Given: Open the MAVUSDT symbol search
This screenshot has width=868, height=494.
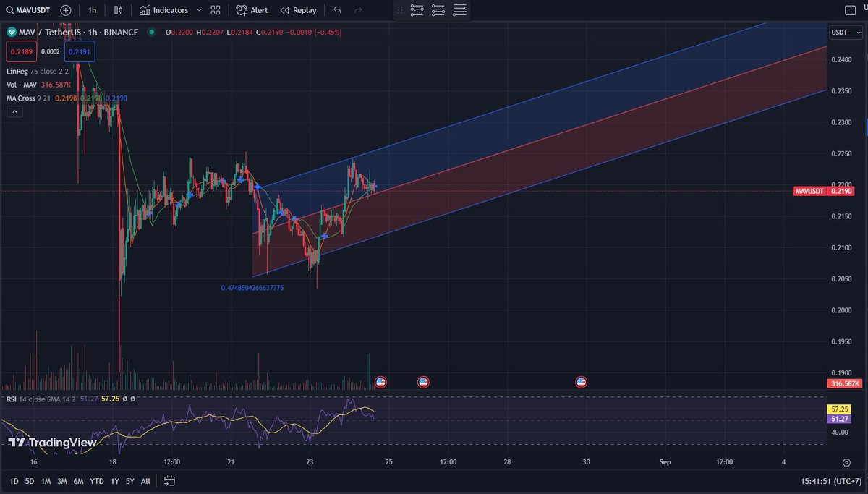Looking at the screenshot, I should point(29,10).
